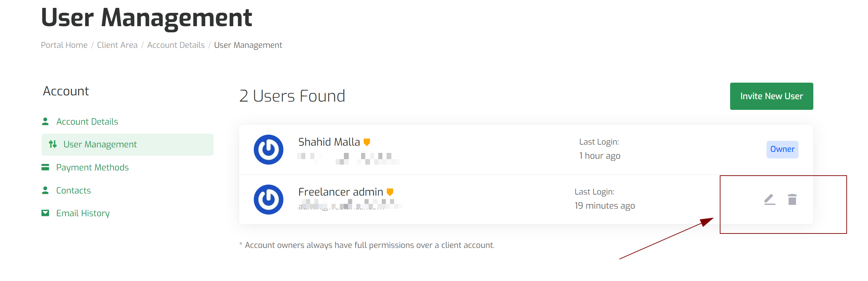Open Payment Methods page
This screenshot has width=868, height=281.
(x=93, y=167)
